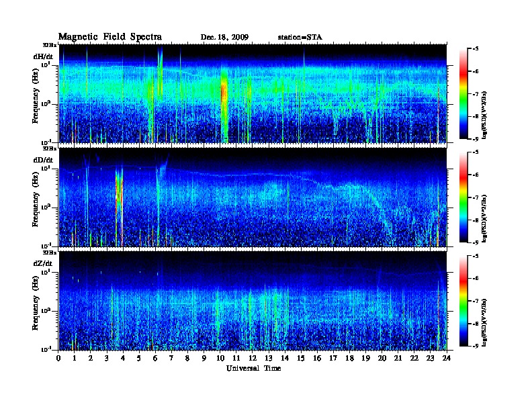This screenshot has width=532, height=411.
Task: Click the log(PSD) units label beside dH/dt scale
Action: tap(484, 115)
